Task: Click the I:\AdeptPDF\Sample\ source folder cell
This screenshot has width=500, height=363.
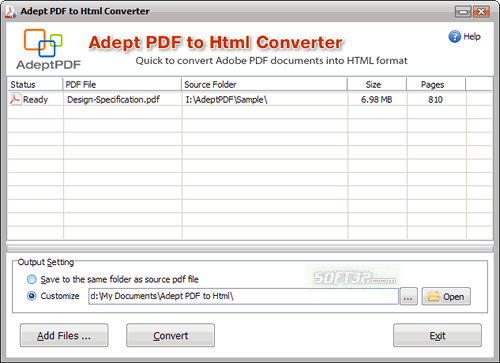Action: coord(226,99)
